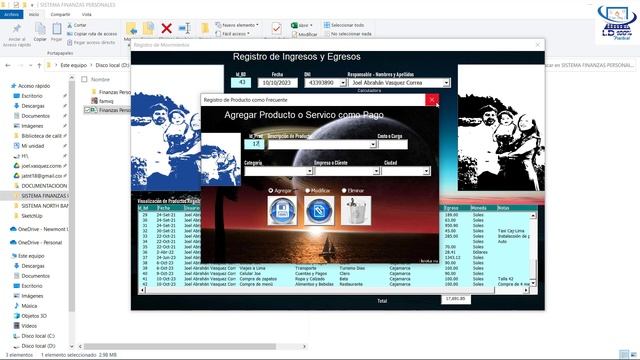Expand the Ciudad dropdown

click(x=426, y=171)
